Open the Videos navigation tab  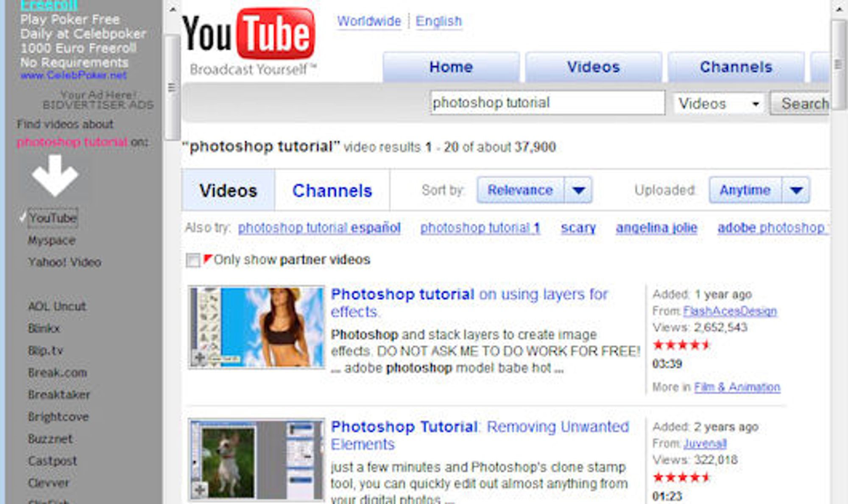click(594, 67)
